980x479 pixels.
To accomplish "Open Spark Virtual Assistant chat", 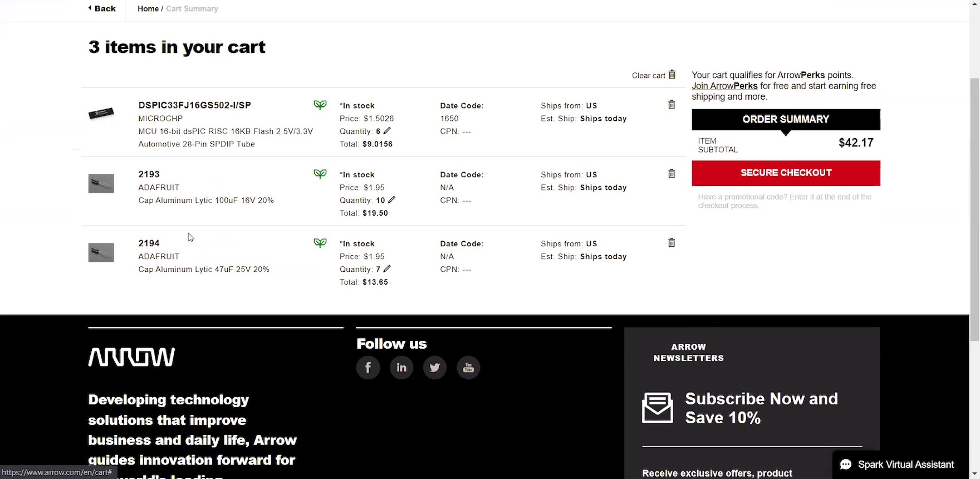I will (898, 465).
